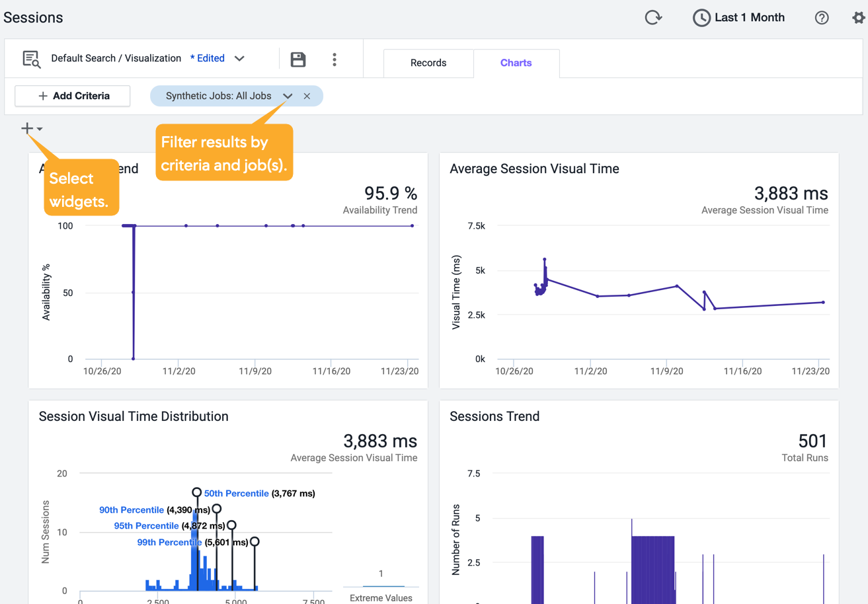Click the Sessions page title

[33, 18]
